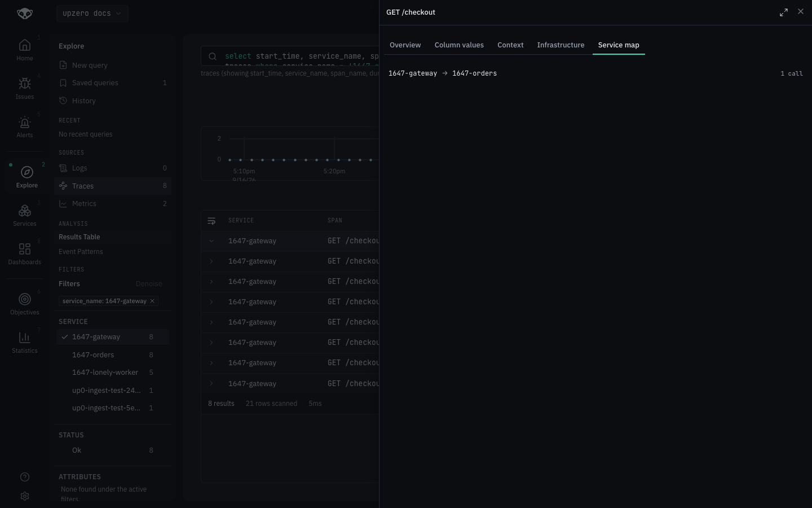The width and height of the screenshot is (812, 508).
Task: Switch to the Column values tab
Action: [459, 45]
